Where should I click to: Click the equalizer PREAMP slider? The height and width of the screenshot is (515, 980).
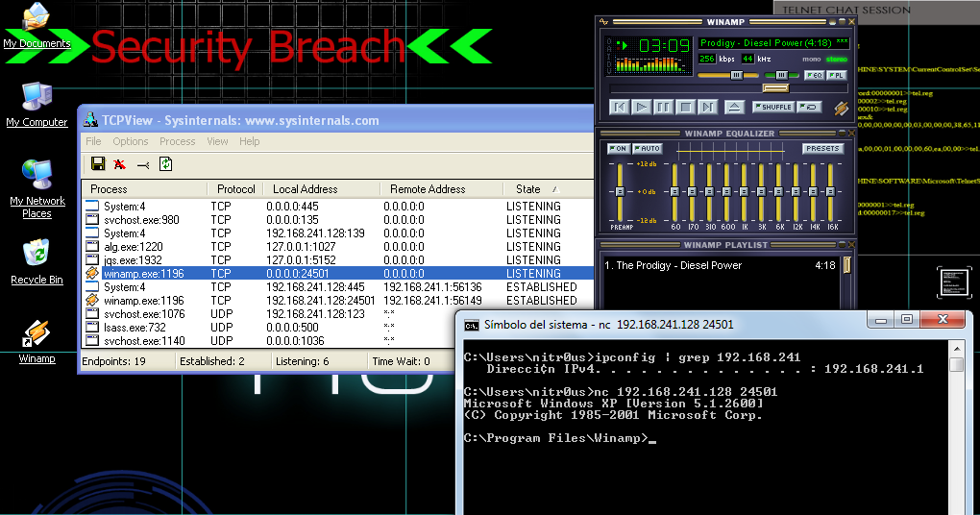point(620,191)
